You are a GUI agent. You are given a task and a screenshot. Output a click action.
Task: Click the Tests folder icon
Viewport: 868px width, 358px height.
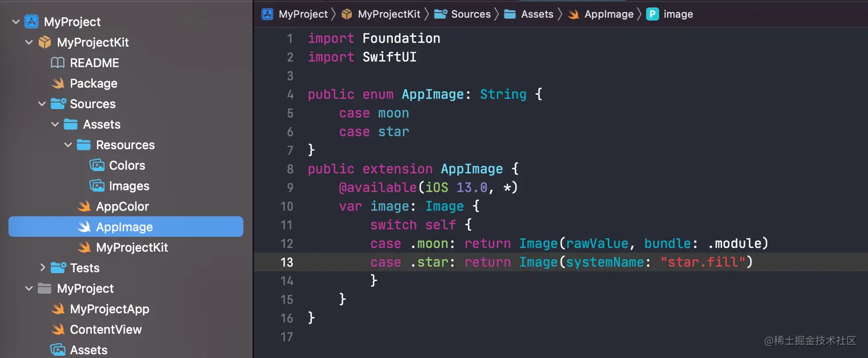pos(58,268)
